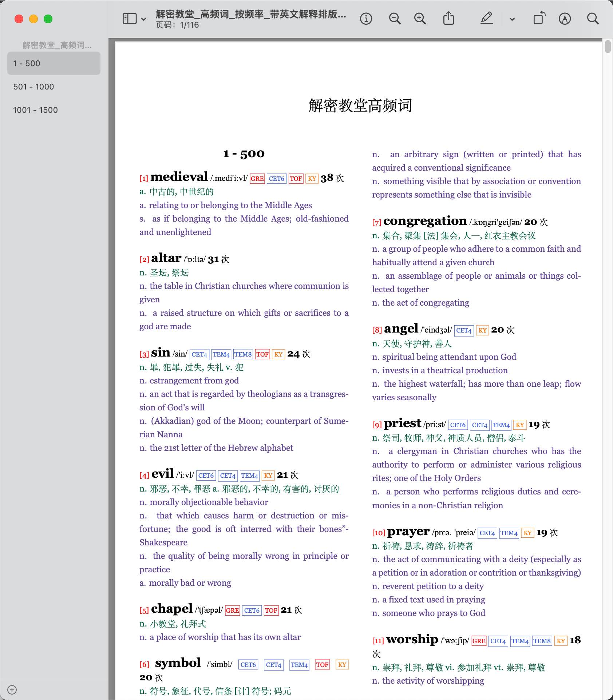Click 'the activity of worshipping' line
This screenshot has height=700, width=613.
pyautogui.click(x=433, y=681)
